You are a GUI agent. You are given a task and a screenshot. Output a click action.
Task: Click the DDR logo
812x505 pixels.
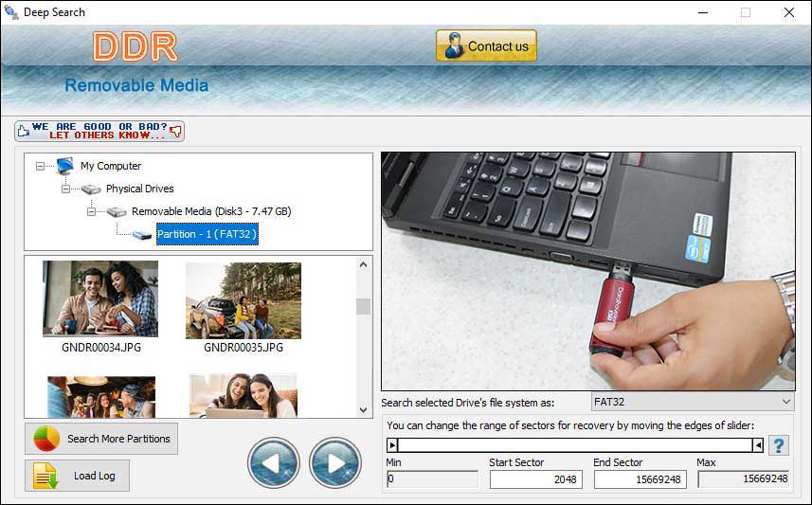pos(135,46)
